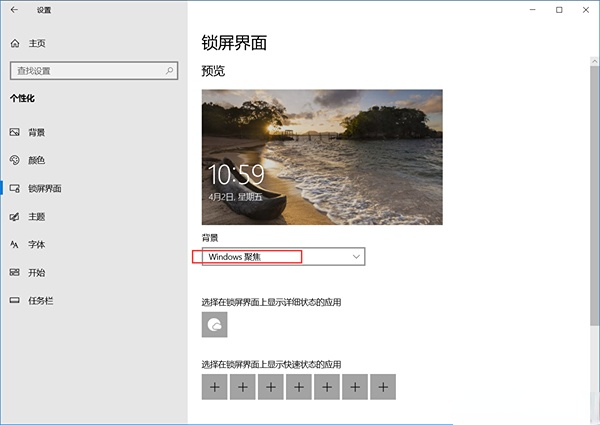Click the lock screen preview image
Viewport: 600px width, 425px height.
click(322, 157)
